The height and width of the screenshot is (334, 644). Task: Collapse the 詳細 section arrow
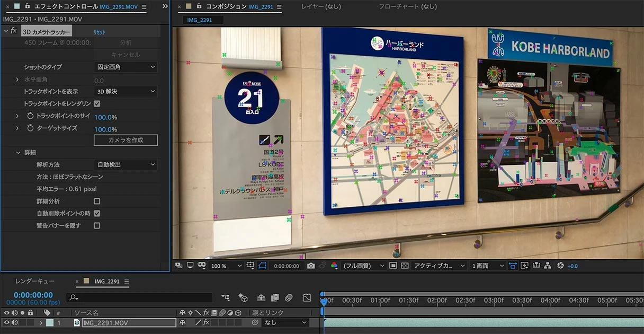point(17,153)
